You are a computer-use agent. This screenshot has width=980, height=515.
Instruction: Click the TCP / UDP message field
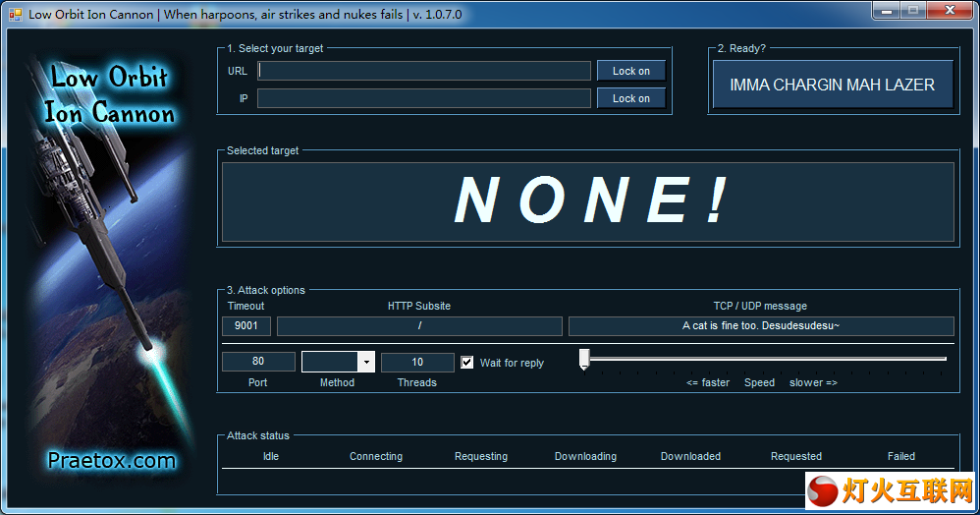click(x=761, y=325)
